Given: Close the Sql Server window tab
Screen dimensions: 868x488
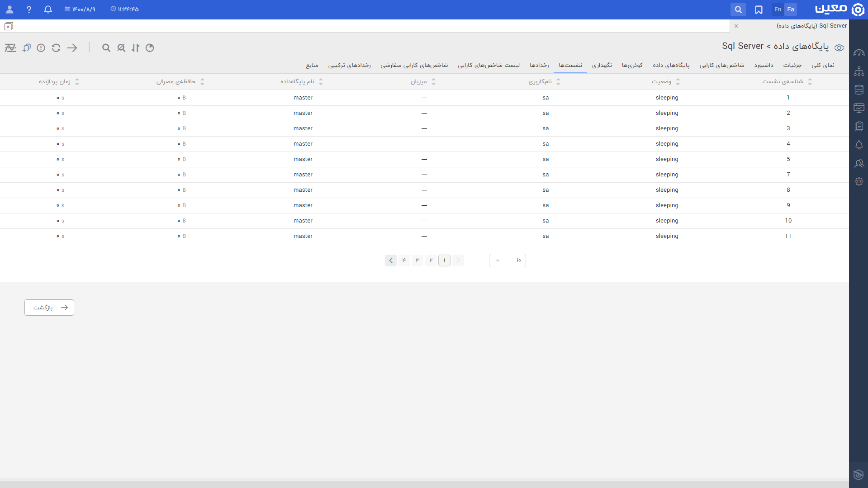Looking at the screenshot, I should (x=736, y=26).
